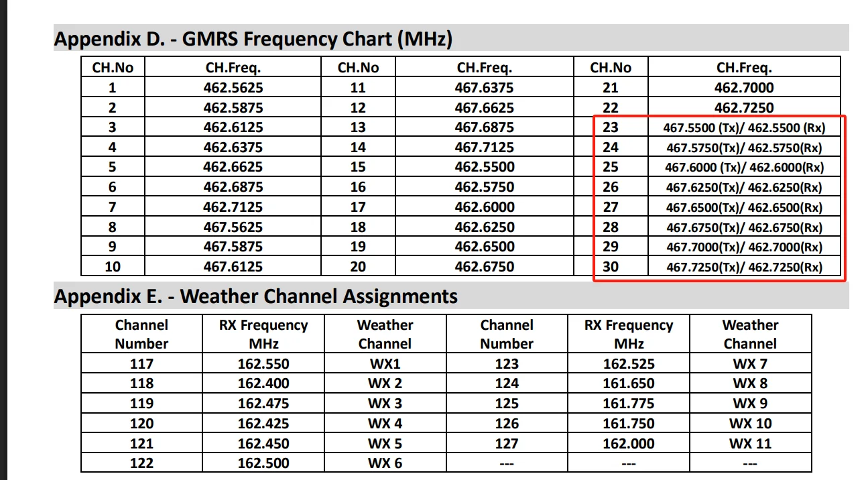Select the 462.7250 cell for channel 22

(x=744, y=108)
